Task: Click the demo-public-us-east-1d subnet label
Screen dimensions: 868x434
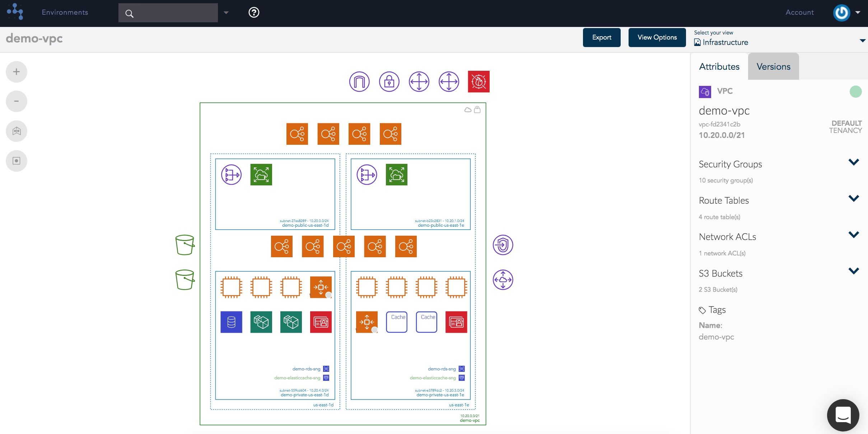Action: coord(305,225)
